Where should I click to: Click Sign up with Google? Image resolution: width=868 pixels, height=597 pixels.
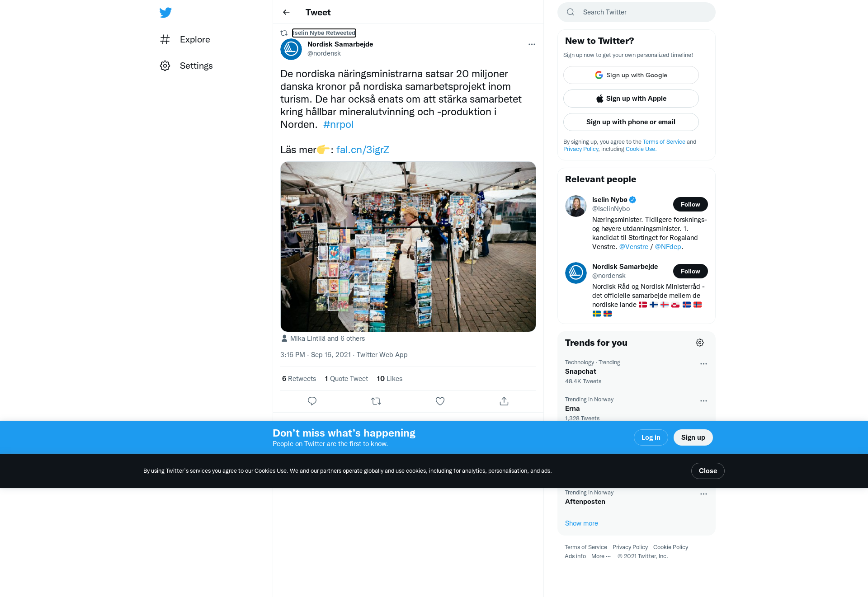click(x=631, y=75)
